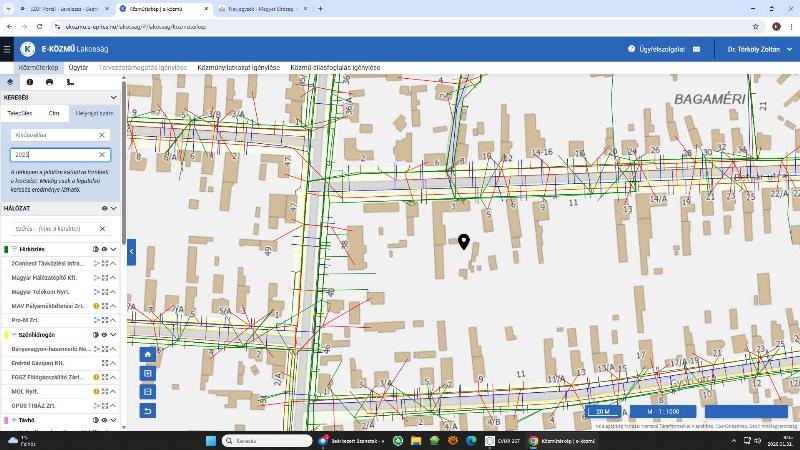Zoom out using the map minus button
This screenshot has height=450, width=800.
(148, 391)
